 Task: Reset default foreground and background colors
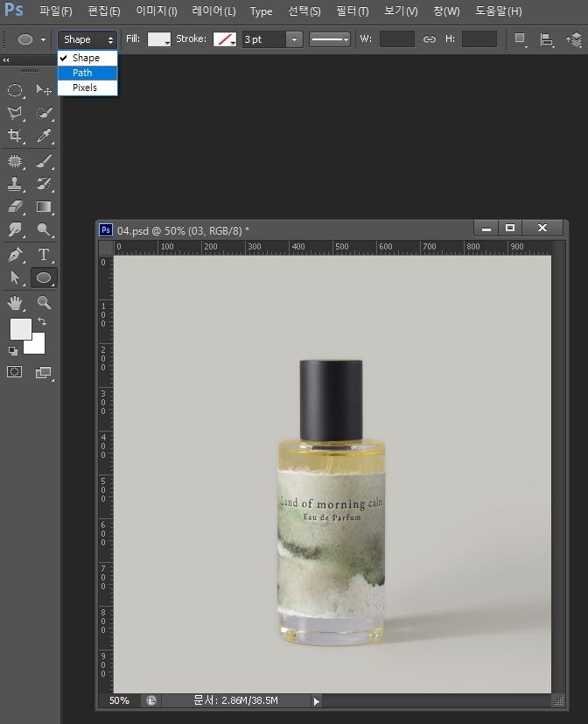click(13, 351)
